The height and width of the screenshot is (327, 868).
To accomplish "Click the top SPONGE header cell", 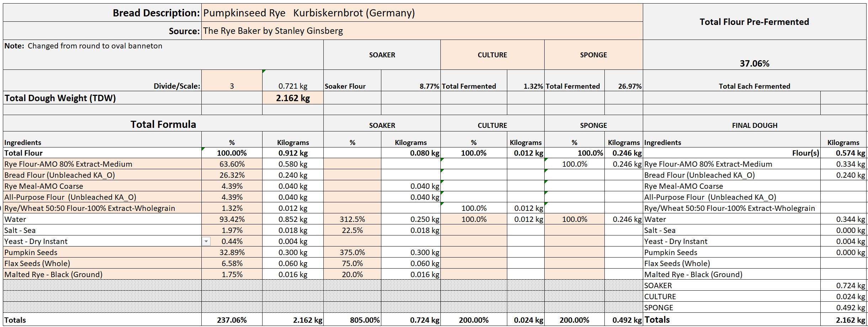I will (593, 55).
